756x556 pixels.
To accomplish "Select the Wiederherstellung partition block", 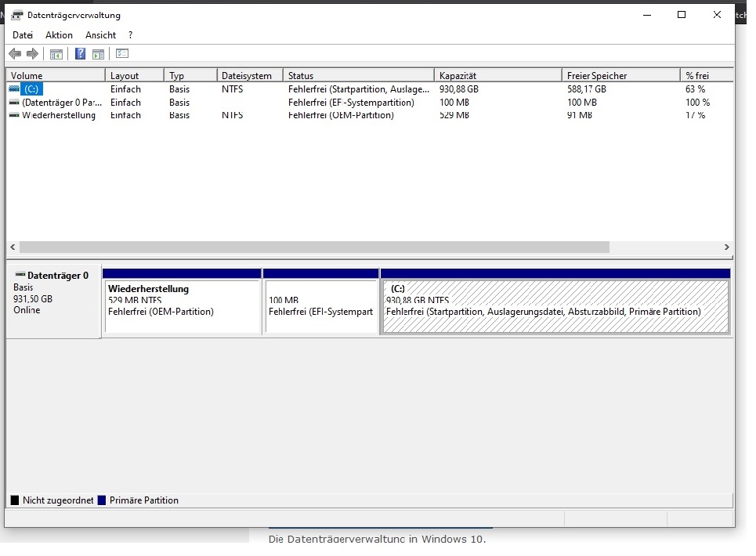I will pyautogui.click(x=182, y=301).
